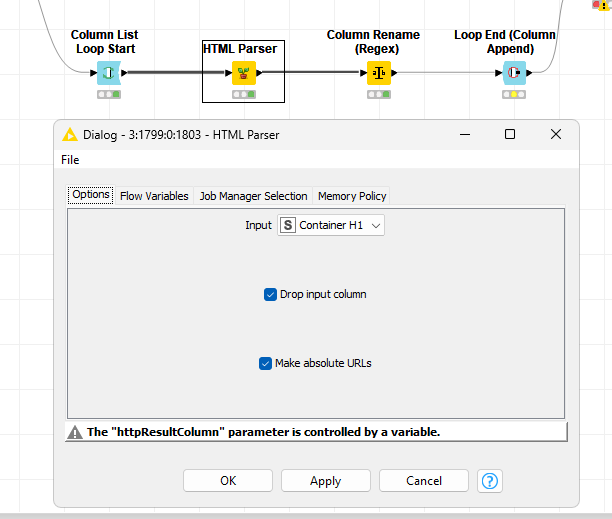Click the status traffic light under HTML Parser
Viewport: 612px width, 519px height.
coord(243,94)
